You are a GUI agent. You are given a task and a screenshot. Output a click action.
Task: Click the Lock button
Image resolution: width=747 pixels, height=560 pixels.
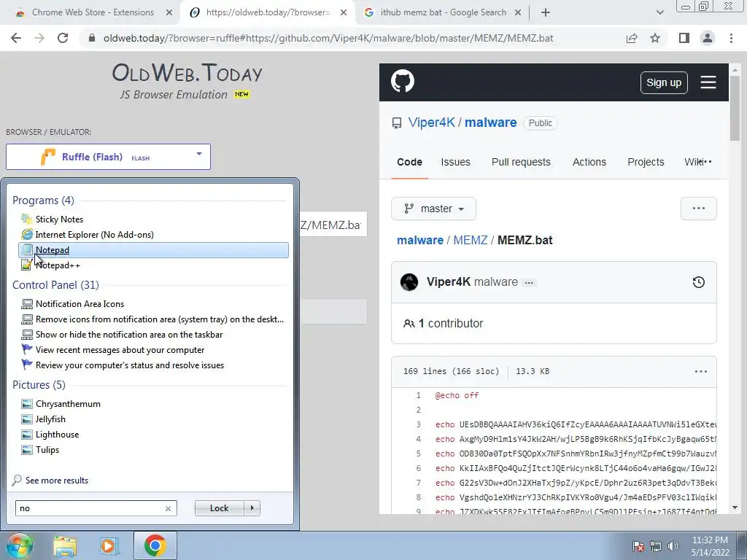click(219, 508)
